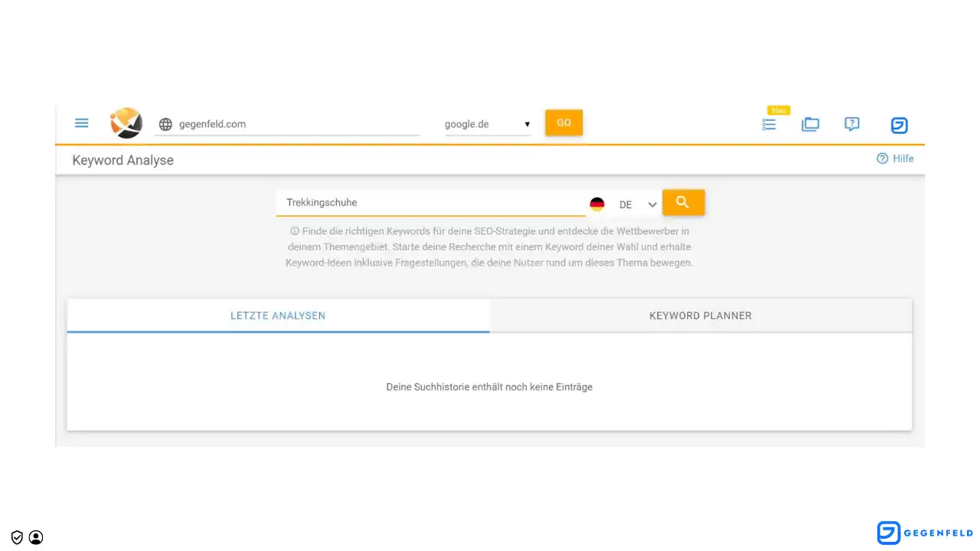This screenshot has width=980, height=551.
Task: Click the globe icon beside gegenfeld.com
Action: pyautogui.click(x=165, y=124)
